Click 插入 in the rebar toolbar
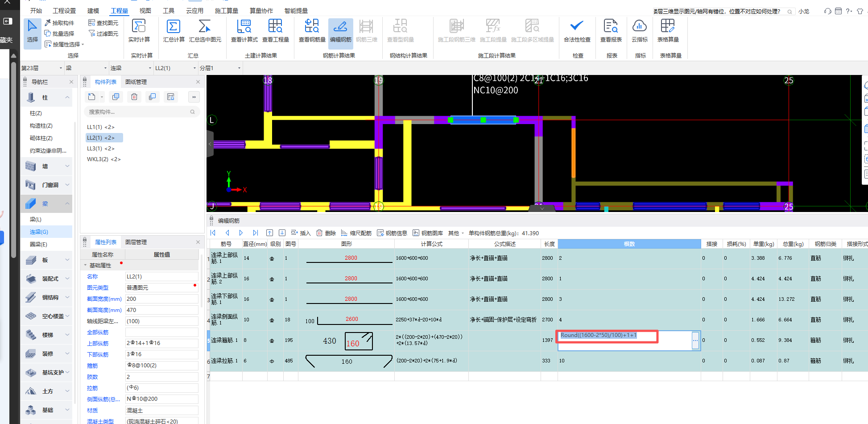 point(301,233)
